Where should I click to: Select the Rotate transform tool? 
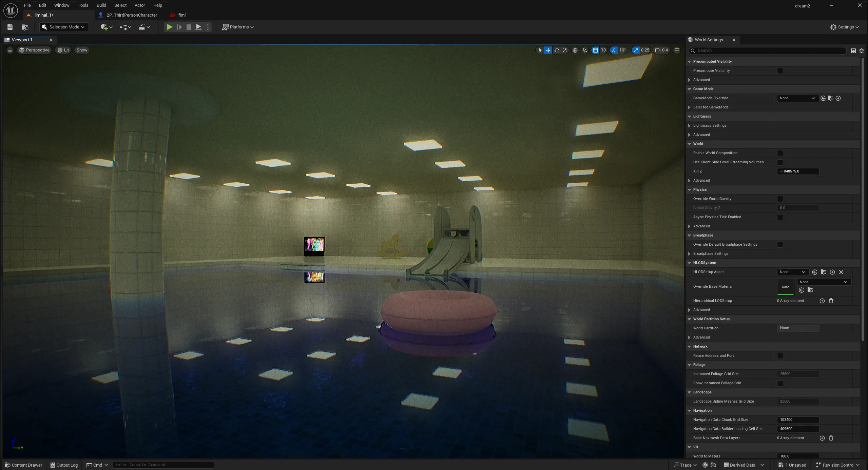pyautogui.click(x=557, y=50)
